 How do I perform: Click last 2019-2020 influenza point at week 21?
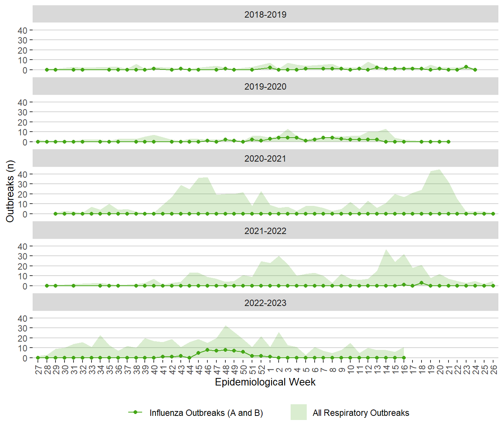[448, 142]
